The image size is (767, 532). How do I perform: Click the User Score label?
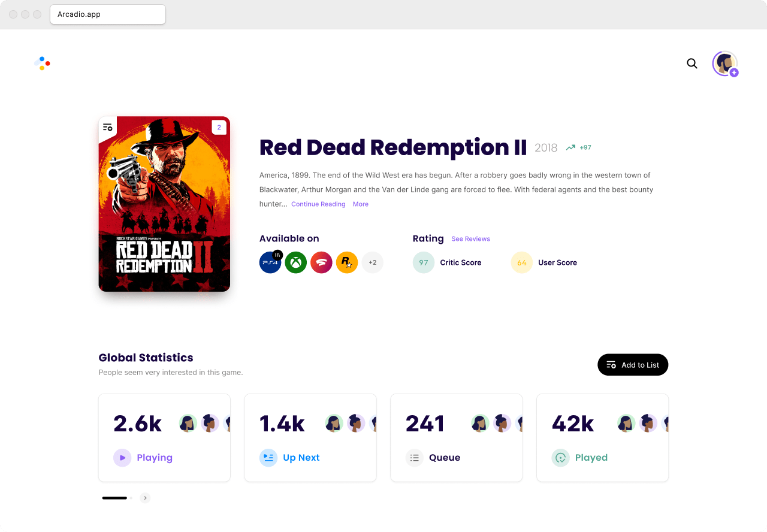coord(557,262)
